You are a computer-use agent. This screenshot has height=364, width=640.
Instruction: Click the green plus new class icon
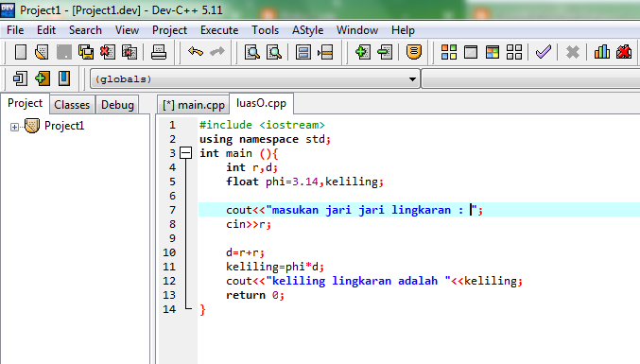pos(42,78)
